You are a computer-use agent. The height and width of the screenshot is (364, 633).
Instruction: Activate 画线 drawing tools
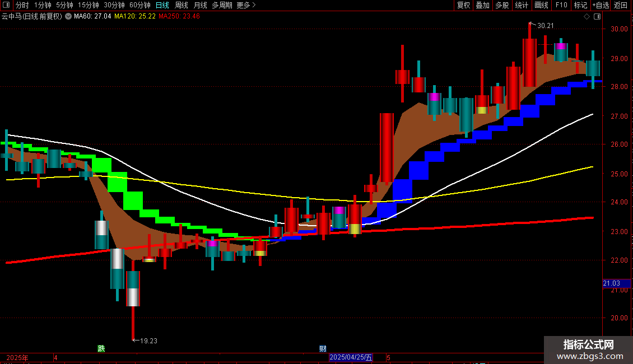point(541,5)
